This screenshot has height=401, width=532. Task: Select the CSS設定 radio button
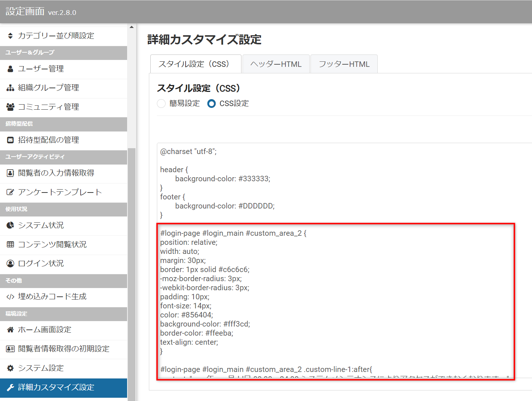pos(211,104)
